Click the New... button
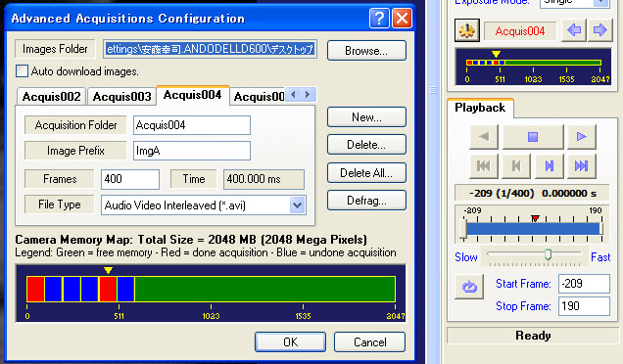The height and width of the screenshot is (364, 623). (366, 117)
